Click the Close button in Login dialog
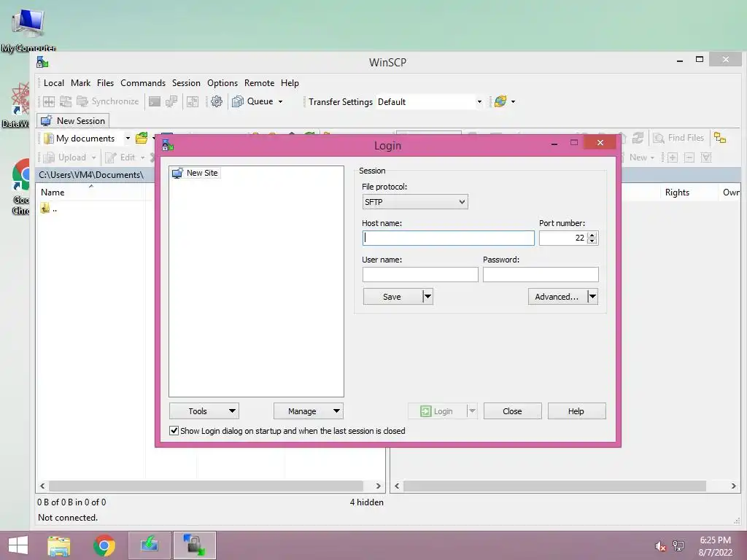This screenshot has height=560, width=747. coord(513,411)
